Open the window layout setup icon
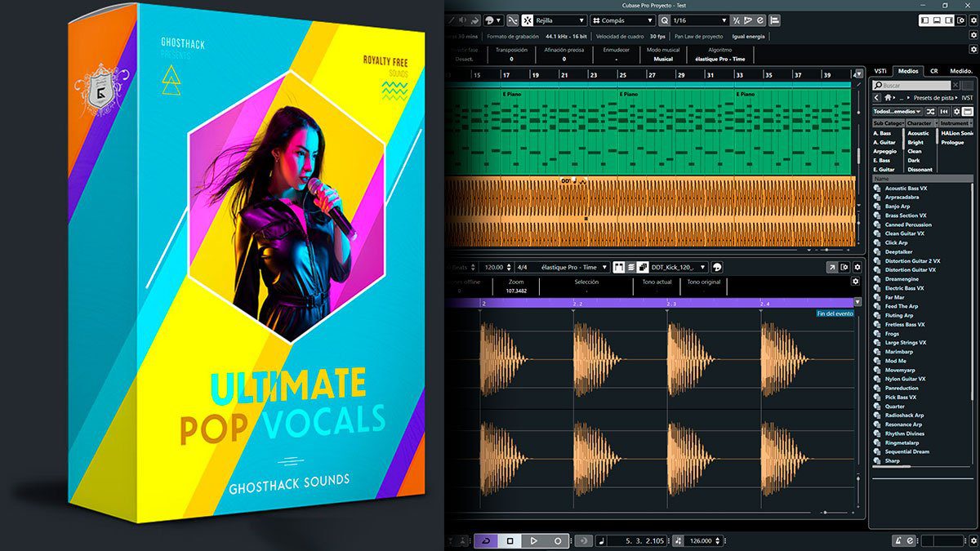The width and height of the screenshot is (980, 551). click(960, 20)
